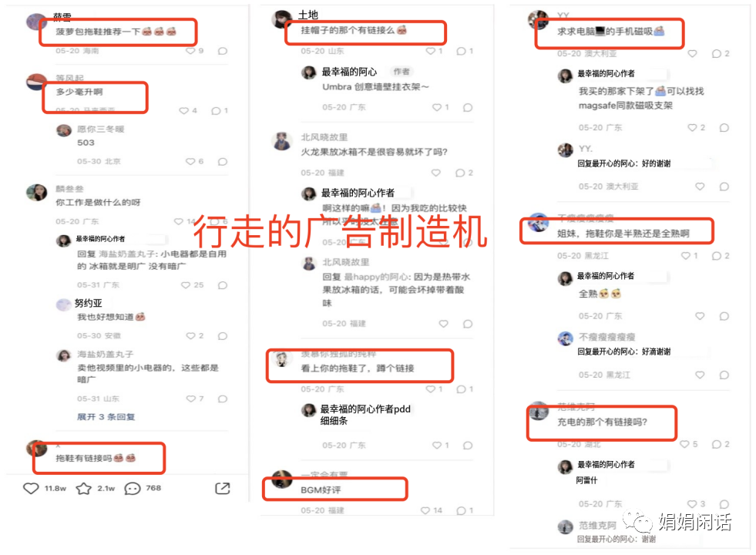Open the comments bubble showing 768
The height and width of the screenshot is (555, 756).
132,489
